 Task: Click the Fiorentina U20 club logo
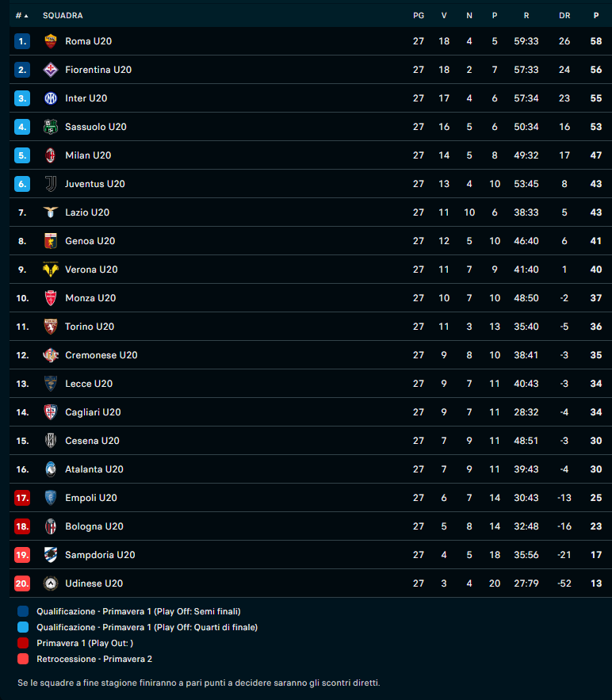tap(51, 70)
